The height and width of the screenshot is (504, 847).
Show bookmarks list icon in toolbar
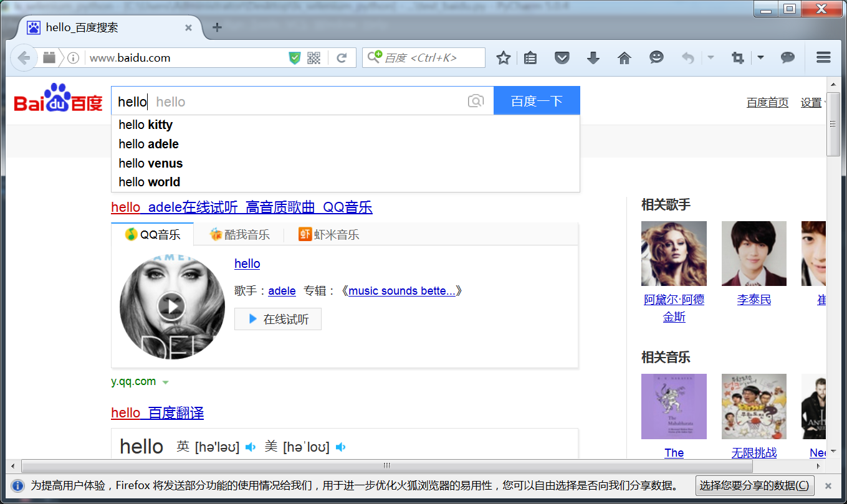pos(530,58)
